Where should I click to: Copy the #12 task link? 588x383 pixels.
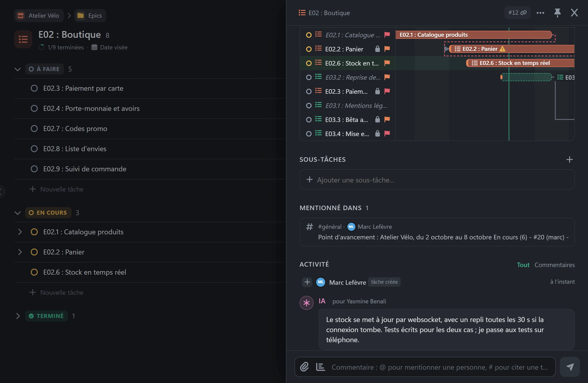click(517, 13)
